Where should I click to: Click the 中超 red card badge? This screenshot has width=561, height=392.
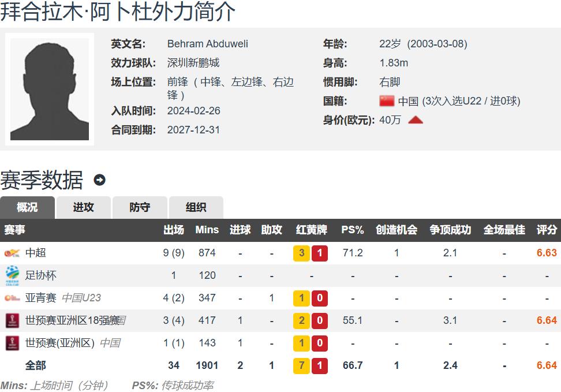coord(320,253)
